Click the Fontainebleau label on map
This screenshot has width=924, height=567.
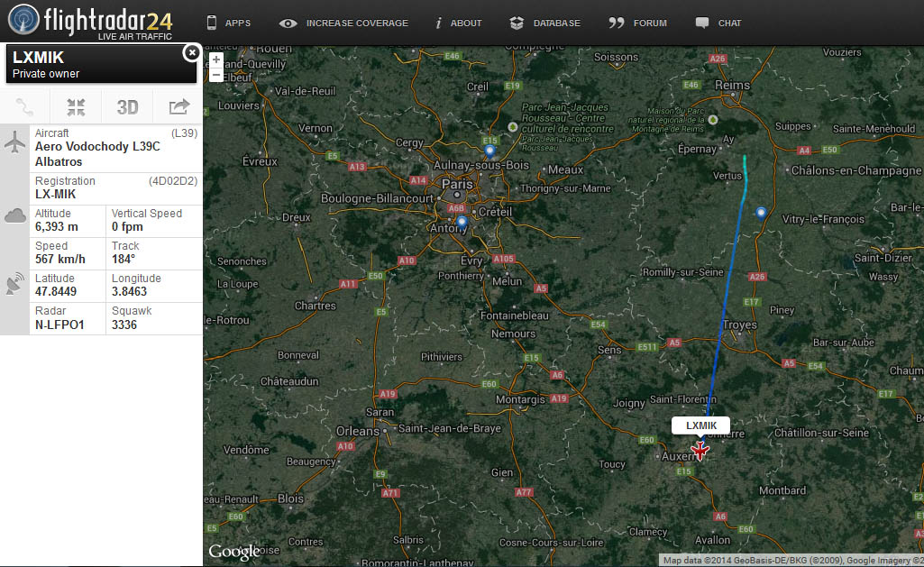(515, 316)
